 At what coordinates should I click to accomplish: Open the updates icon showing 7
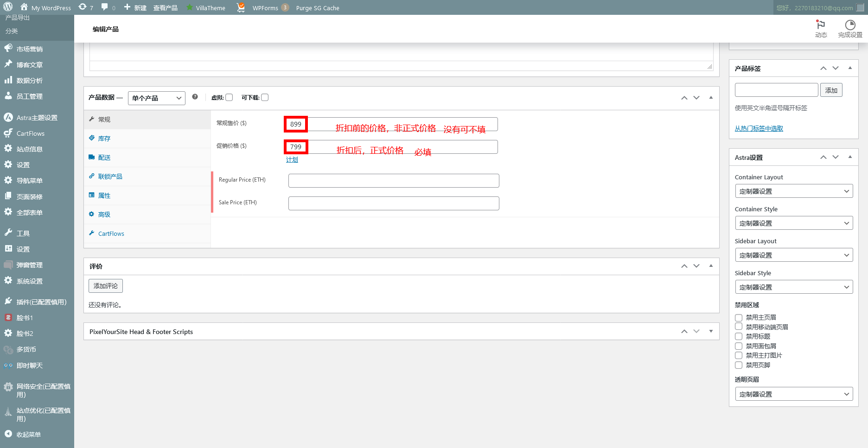click(83, 7)
